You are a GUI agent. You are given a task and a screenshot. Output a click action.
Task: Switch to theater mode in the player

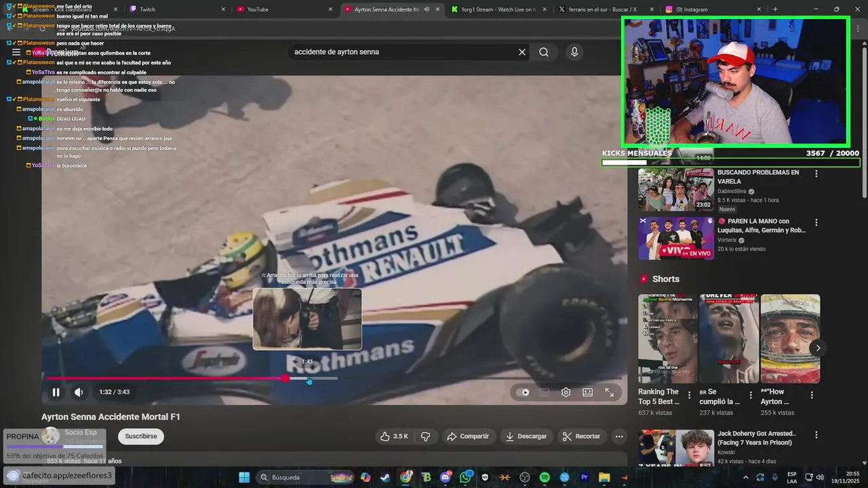pos(587,392)
